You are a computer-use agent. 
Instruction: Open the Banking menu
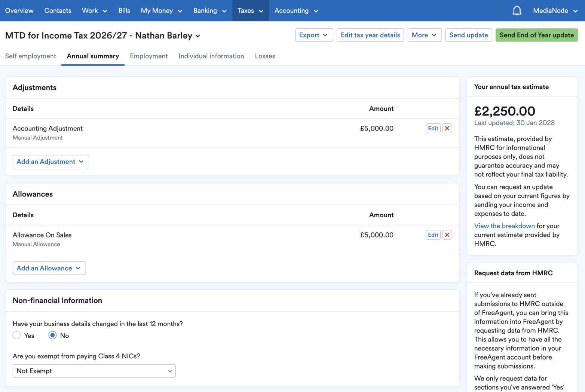[x=210, y=10]
